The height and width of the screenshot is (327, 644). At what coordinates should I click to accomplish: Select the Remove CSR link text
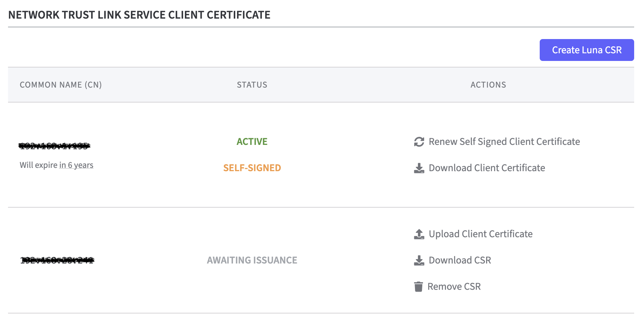click(x=454, y=286)
